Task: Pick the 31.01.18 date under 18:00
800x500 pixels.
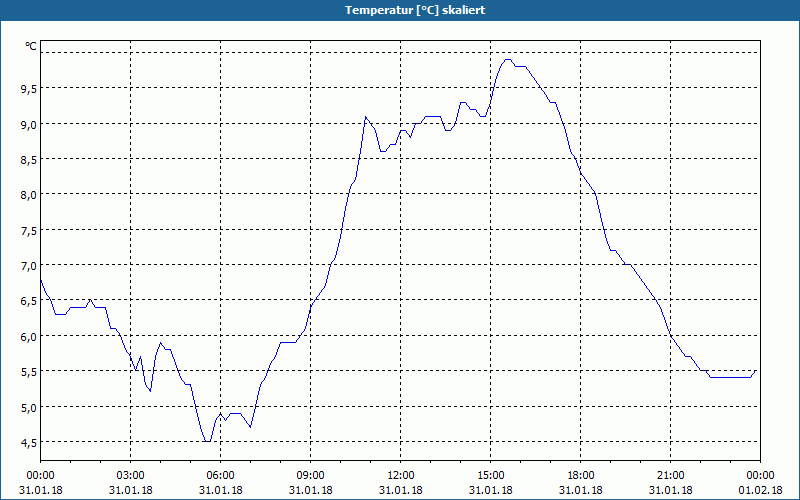Action: (x=581, y=490)
